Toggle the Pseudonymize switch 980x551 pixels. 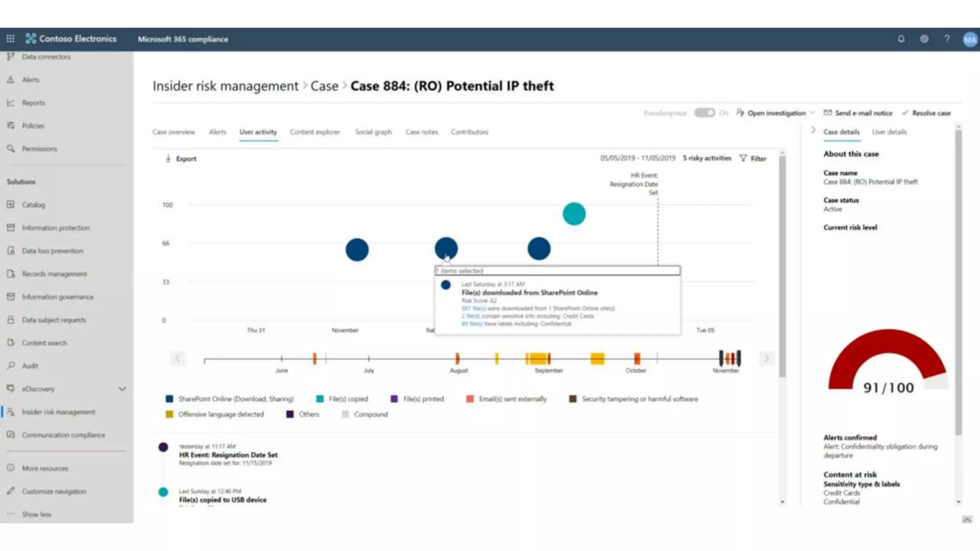click(704, 113)
